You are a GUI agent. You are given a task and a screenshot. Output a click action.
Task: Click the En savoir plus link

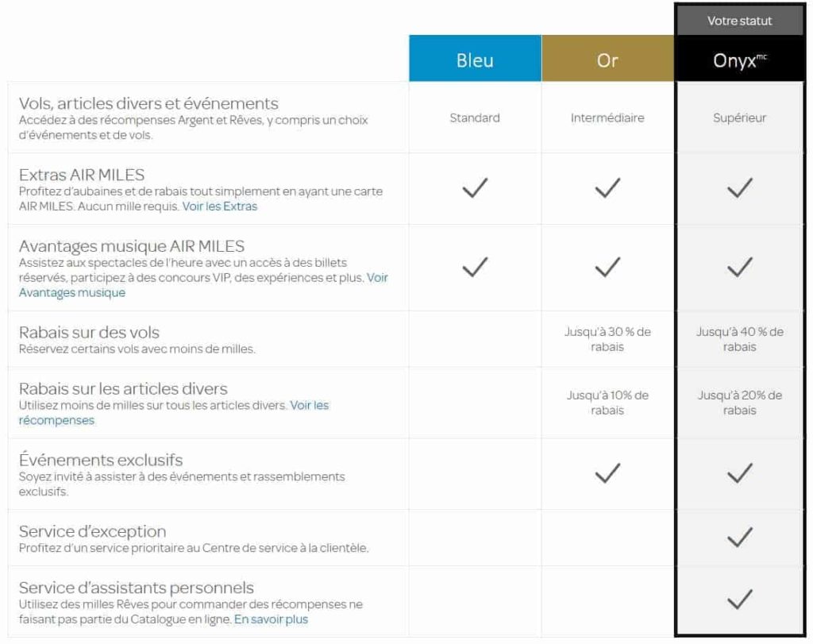[271, 619]
